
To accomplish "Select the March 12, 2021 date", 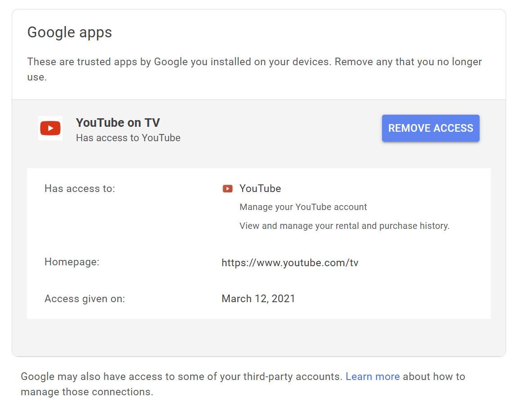I will tap(258, 299).
